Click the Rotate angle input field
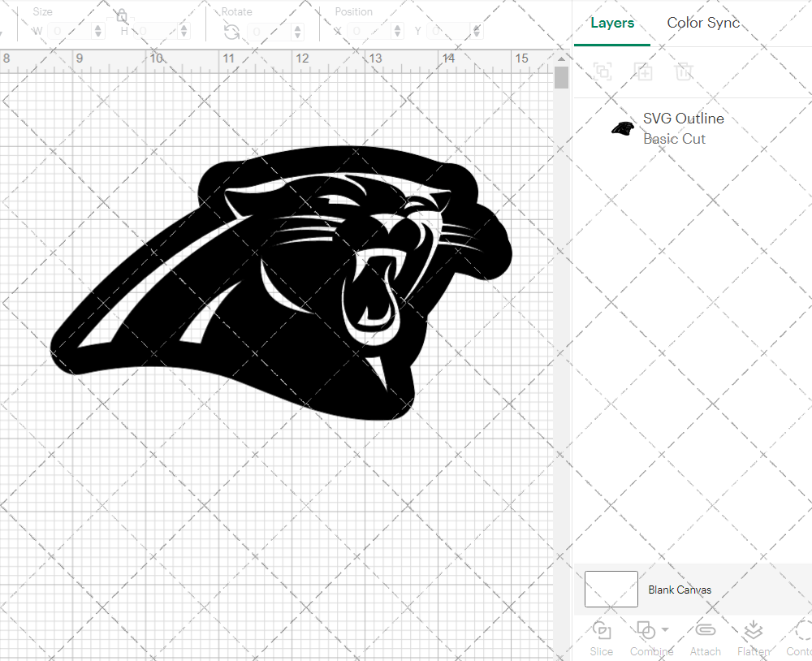 pyautogui.click(x=270, y=32)
